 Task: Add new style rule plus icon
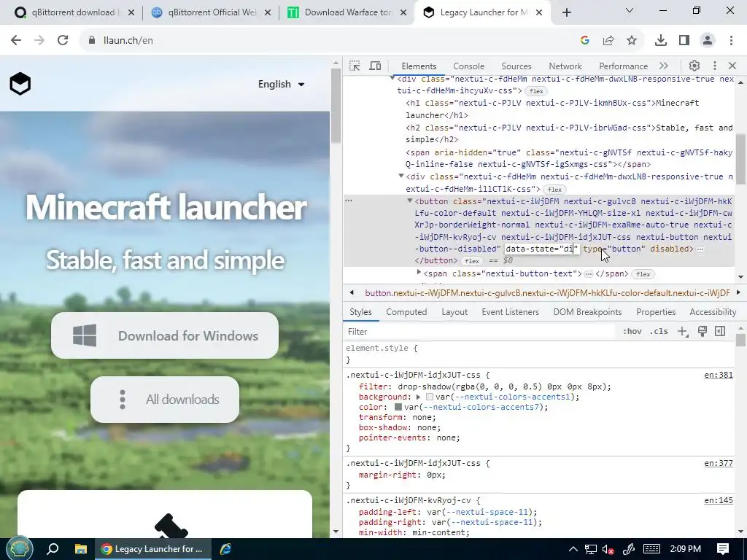(x=683, y=332)
